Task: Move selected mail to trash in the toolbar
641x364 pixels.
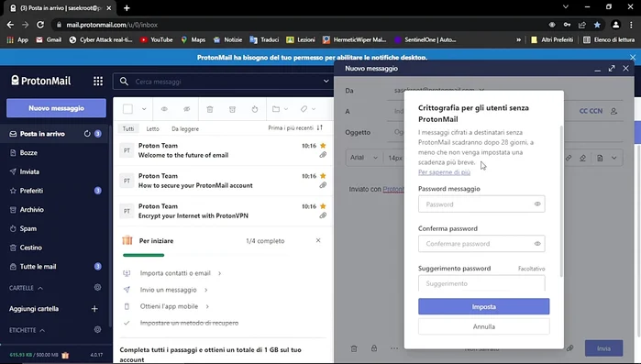Action: 210,109
